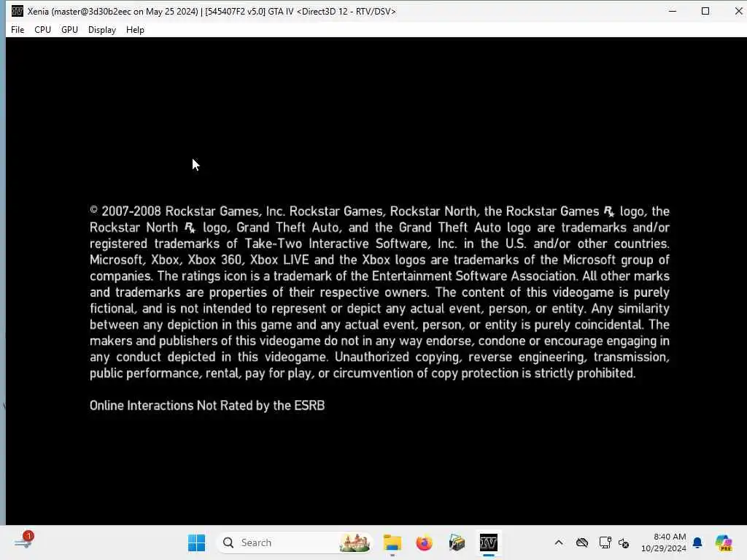Screen dimensions: 747x560
Task: Open the CPU menu
Action: pyautogui.click(x=42, y=29)
